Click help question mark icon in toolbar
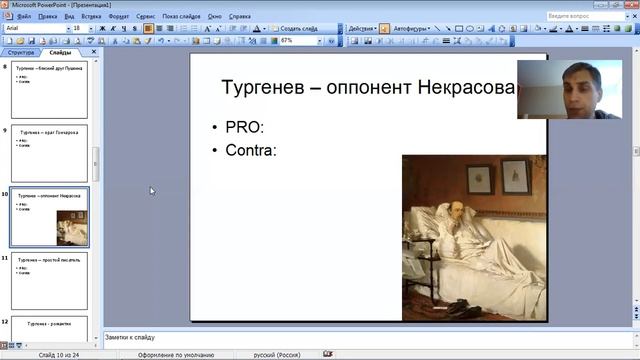640x360 pixels. 331,41
